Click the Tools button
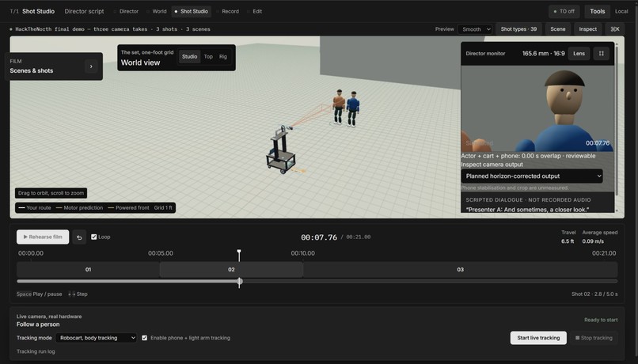 (x=598, y=11)
